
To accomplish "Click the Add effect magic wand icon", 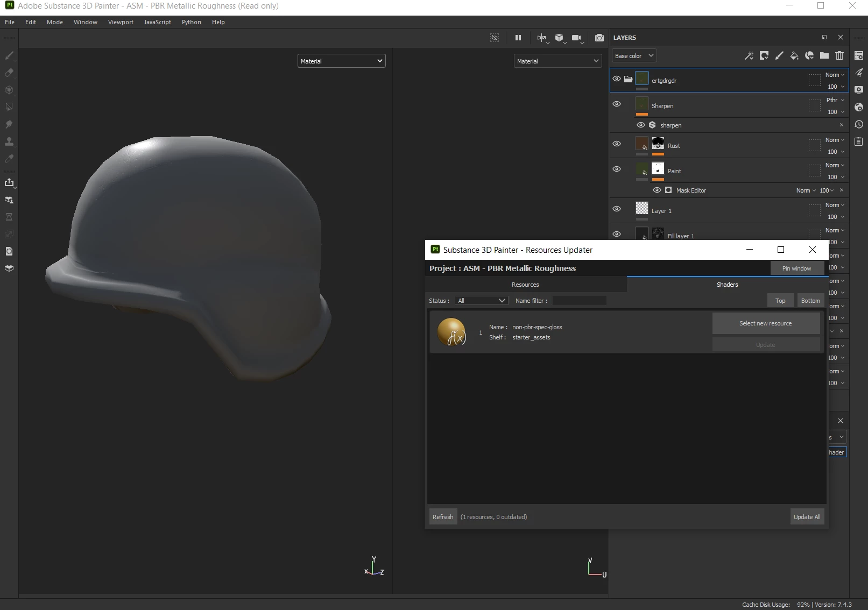I will pos(749,55).
